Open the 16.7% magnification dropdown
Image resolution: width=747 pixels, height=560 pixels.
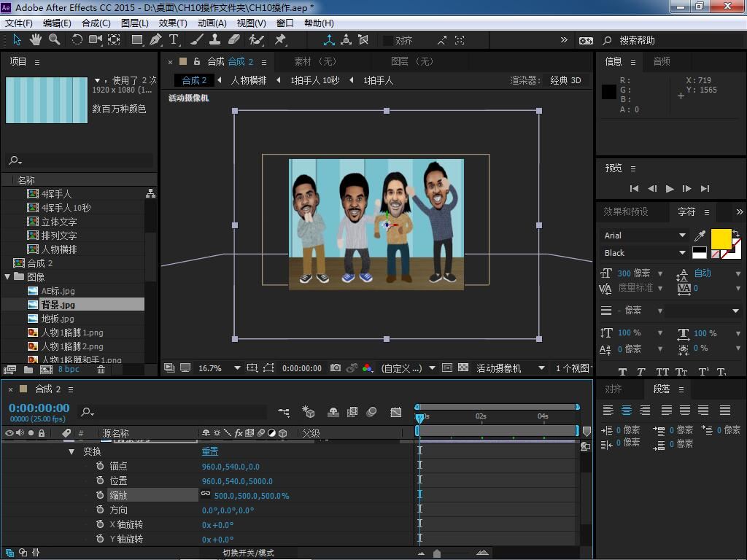237,368
